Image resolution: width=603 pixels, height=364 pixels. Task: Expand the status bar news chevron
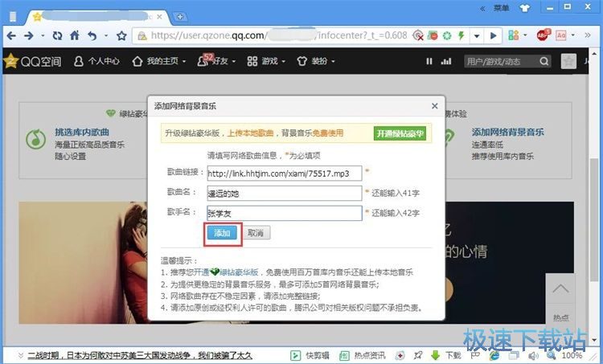point(20,355)
